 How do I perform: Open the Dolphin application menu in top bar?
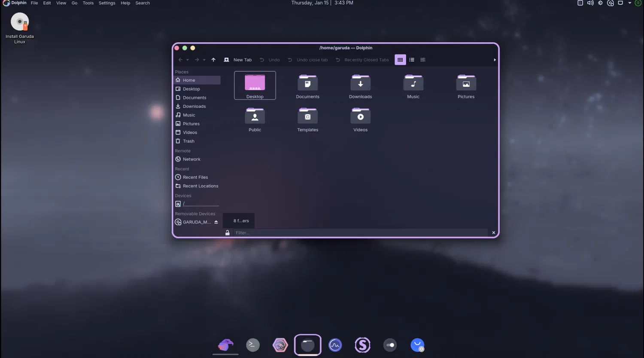point(18,3)
